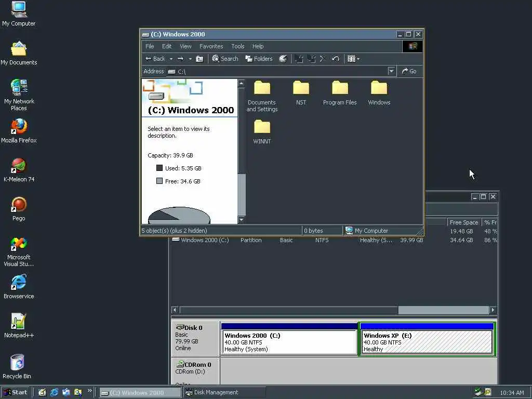Image resolution: width=532 pixels, height=399 pixels.
Task: Open the File menu
Action: click(150, 46)
